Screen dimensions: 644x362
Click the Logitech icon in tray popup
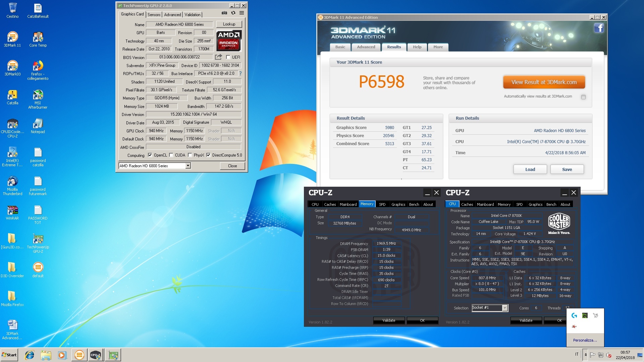tap(574, 315)
